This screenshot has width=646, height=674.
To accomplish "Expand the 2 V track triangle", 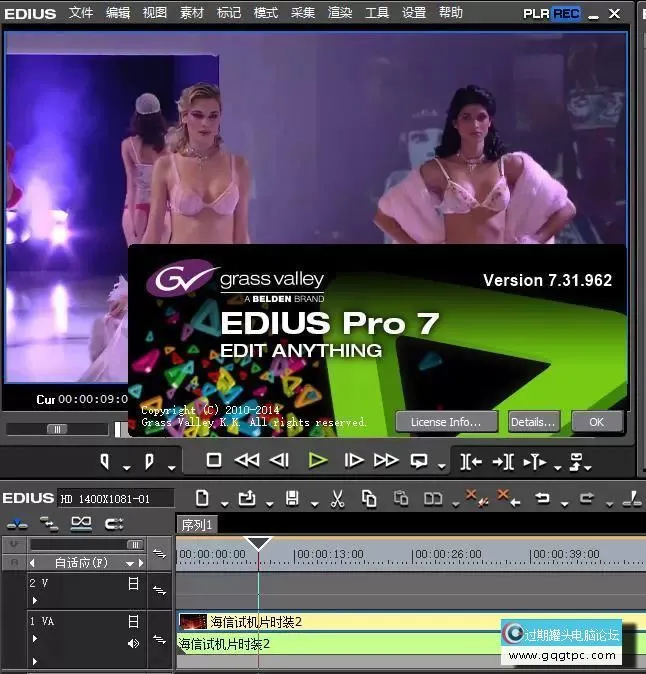I will [35, 601].
